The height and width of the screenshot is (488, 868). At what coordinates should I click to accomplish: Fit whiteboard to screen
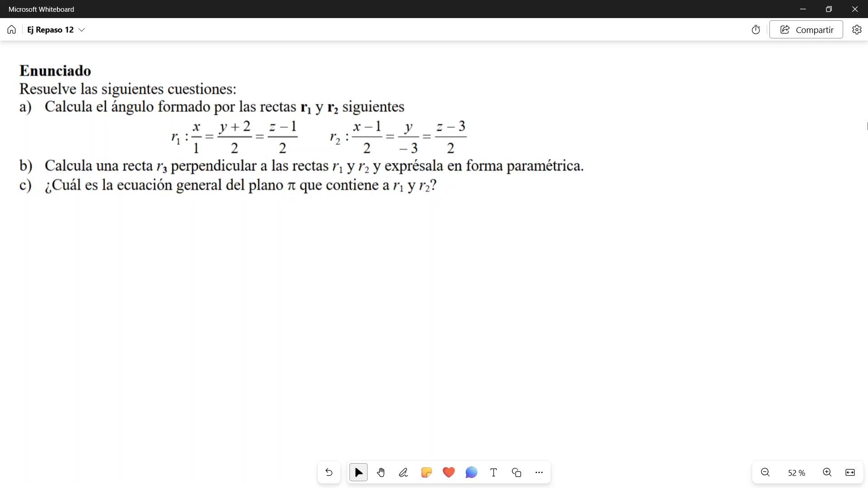[x=850, y=473]
